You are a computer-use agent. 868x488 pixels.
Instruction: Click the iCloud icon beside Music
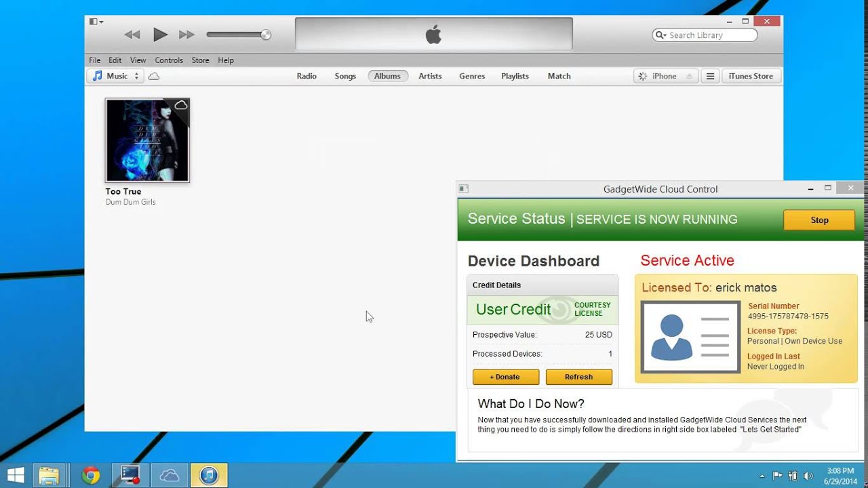click(154, 77)
